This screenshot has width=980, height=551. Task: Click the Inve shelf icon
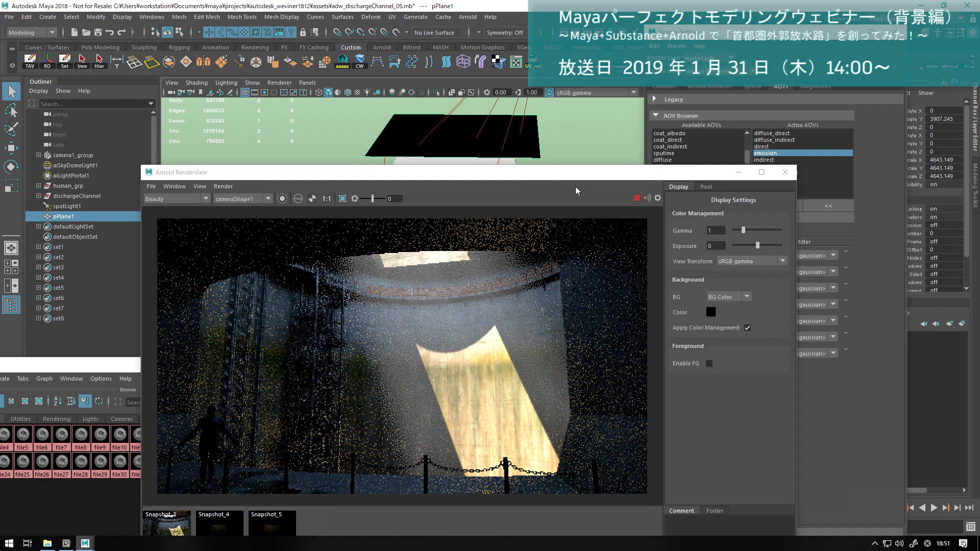82,61
